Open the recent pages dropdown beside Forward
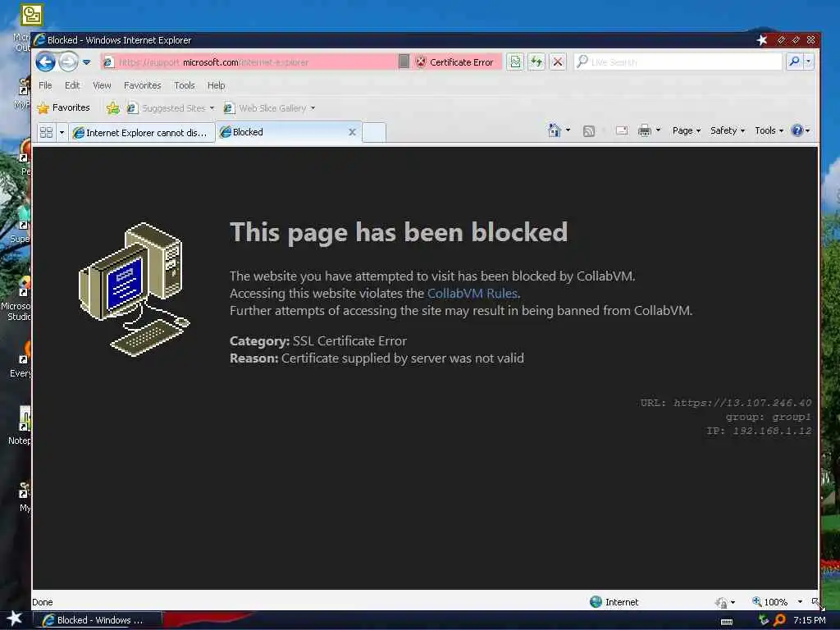The image size is (840, 630). 87,62
